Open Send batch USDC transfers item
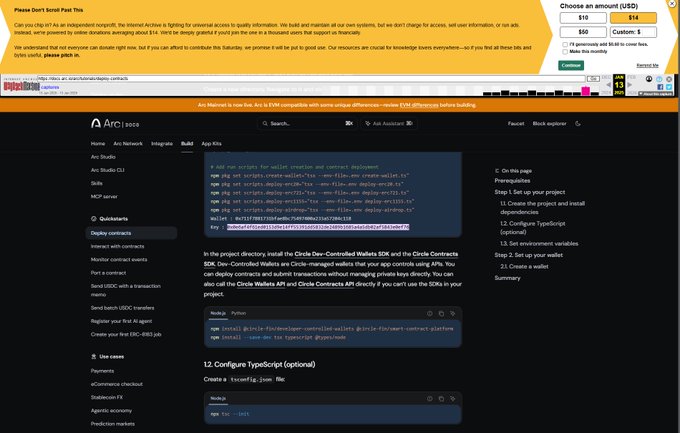The image size is (680, 433). [x=122, y=308]
